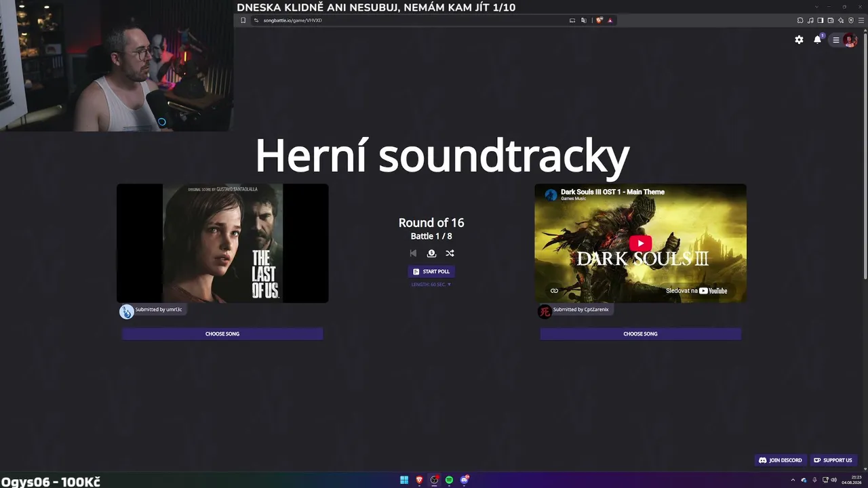Open OBS Studio from the taskbar

tap(434, 480)
